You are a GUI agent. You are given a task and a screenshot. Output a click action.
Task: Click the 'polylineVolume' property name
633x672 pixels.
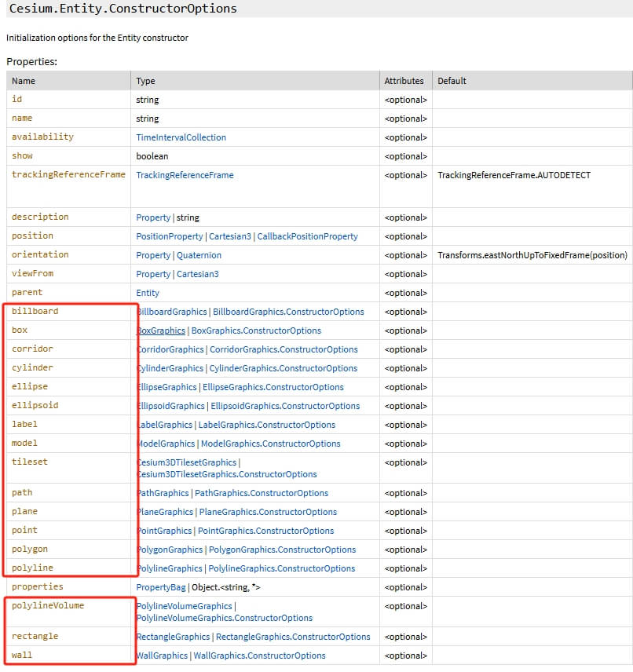[48, 605]
